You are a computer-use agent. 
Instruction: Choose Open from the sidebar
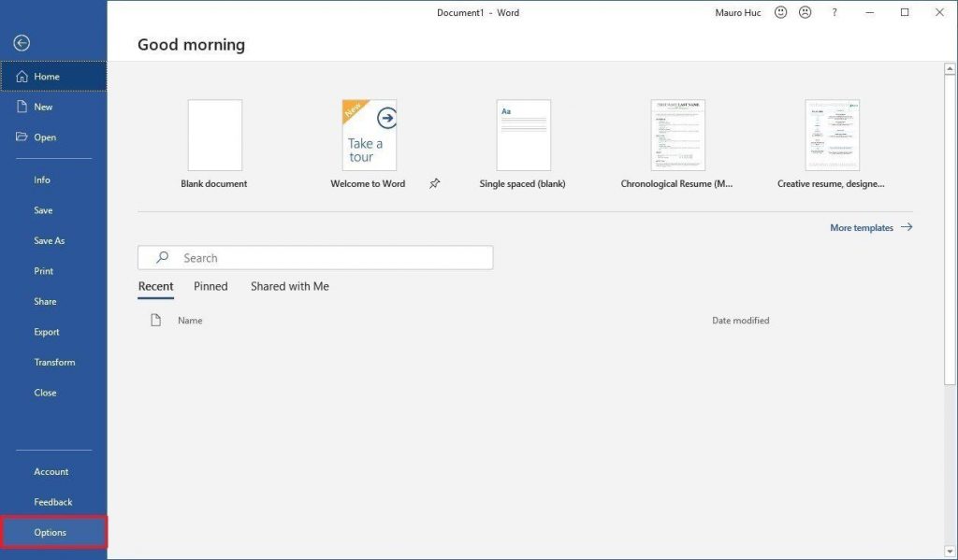(53, 137)
